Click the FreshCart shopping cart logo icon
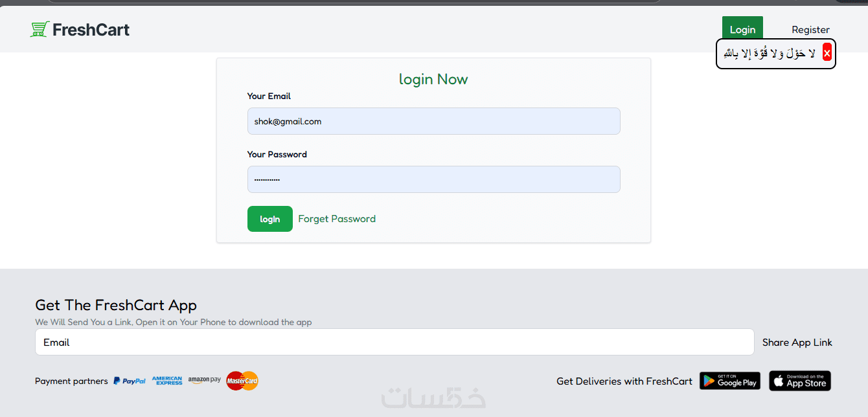Viewport: 868px width, 417px height. tap(40, 29)
